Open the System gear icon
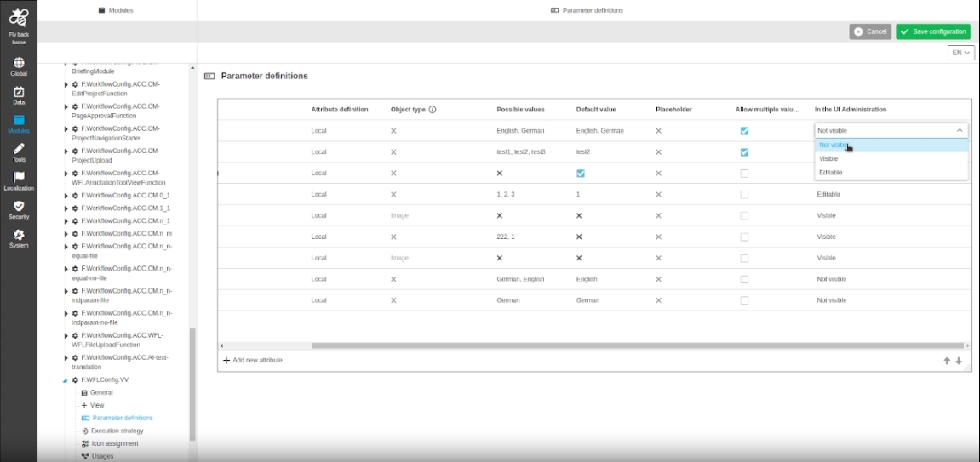 tap(19, 235)
